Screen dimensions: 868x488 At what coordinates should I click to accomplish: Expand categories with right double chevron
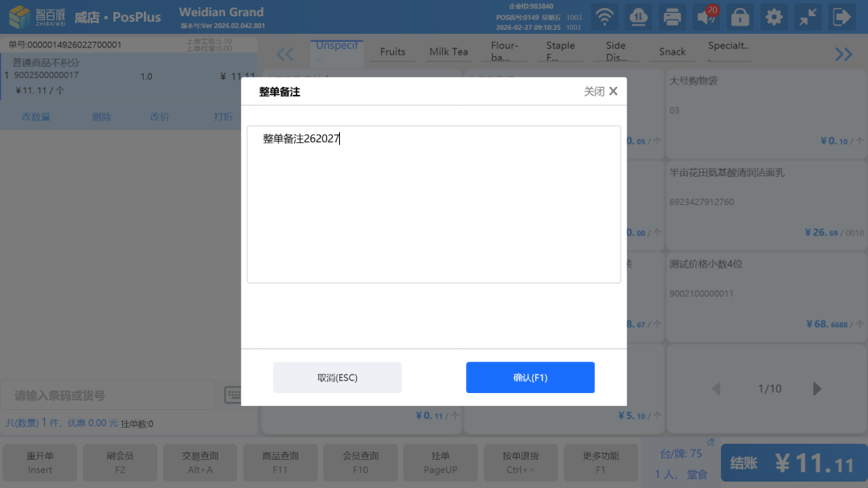pos(843,54)
